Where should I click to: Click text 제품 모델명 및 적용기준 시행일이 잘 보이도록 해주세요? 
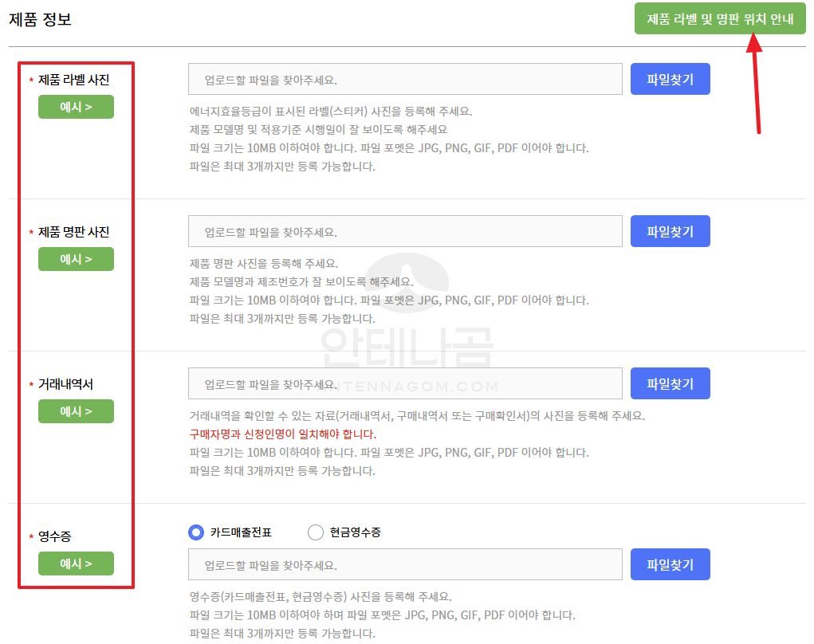point(318,129)
